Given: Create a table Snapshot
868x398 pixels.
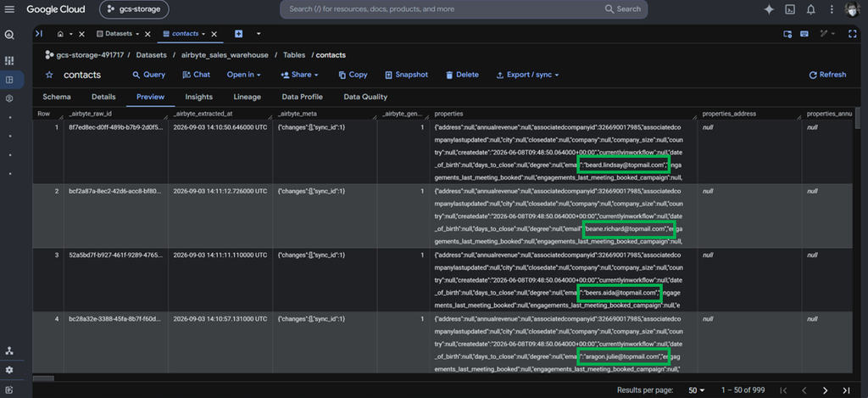Looking at the screenshot, I should (406, 75).
